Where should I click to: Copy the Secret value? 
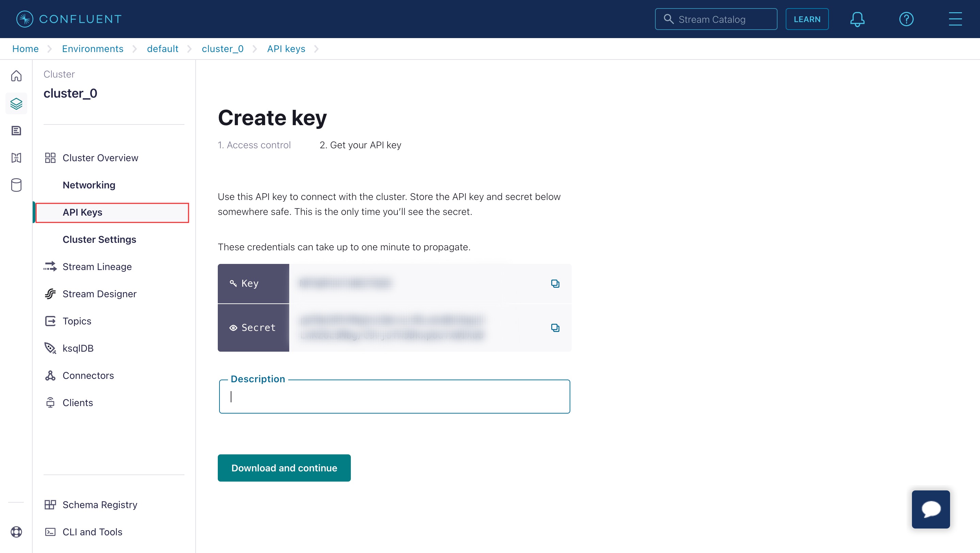pos(555,328)
